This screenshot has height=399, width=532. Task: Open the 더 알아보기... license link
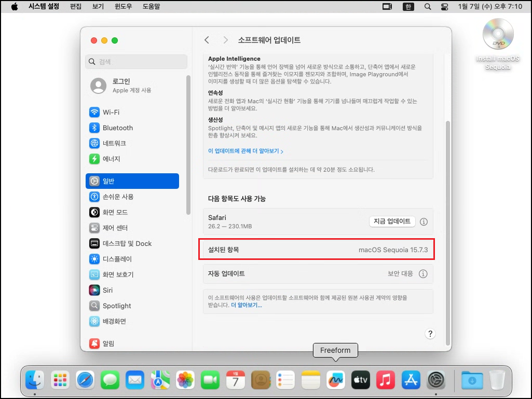point(247,305)
